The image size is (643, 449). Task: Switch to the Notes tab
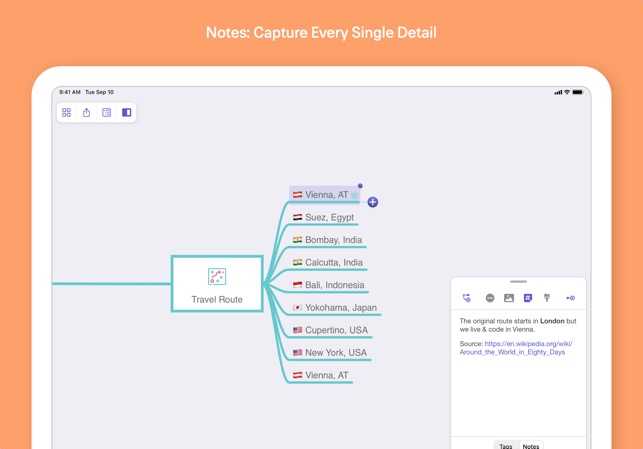[531, 446]
